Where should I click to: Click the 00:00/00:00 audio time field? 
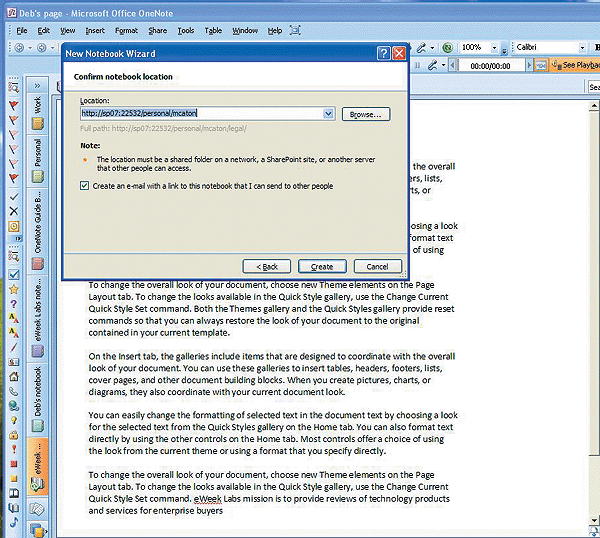490,66
